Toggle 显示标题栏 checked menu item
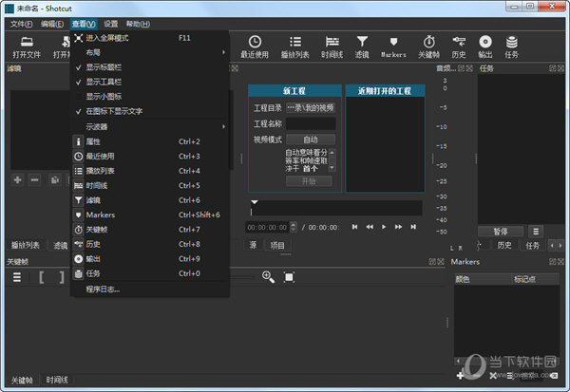The width and height of the screenshot is (570, 392). (x=149, y=67)
